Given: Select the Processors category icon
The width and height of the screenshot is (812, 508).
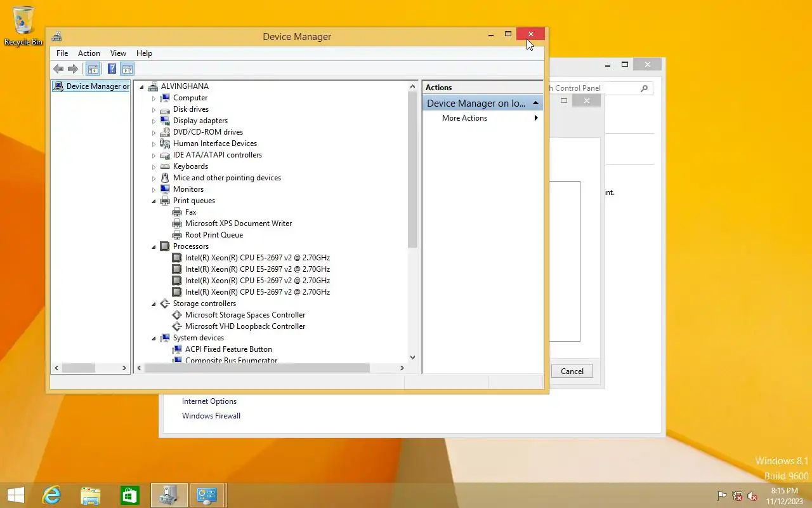Looking at the screenshot, I should (165, 246).
